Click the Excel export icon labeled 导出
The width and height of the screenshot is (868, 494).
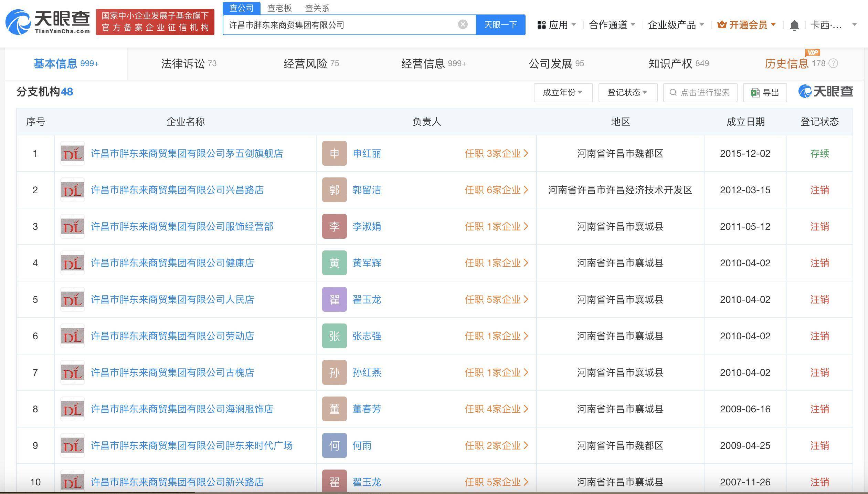tap(755, 93)
